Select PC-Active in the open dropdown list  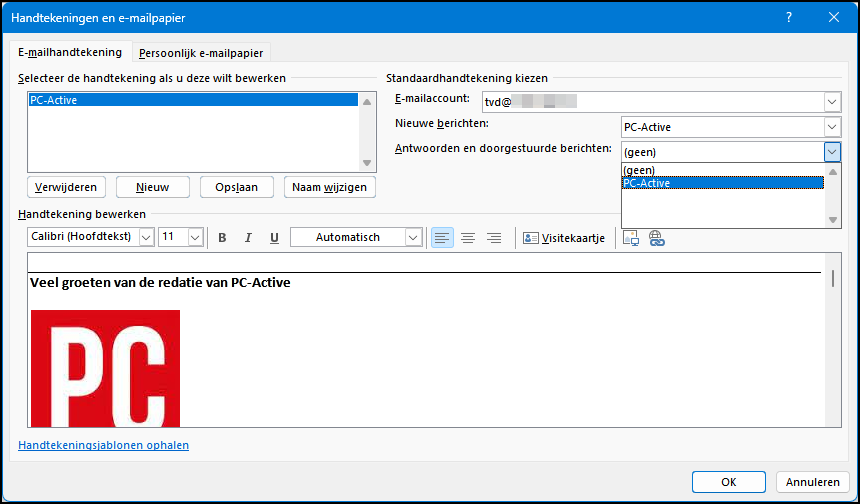pyautogui.click(x=723, y=183)
